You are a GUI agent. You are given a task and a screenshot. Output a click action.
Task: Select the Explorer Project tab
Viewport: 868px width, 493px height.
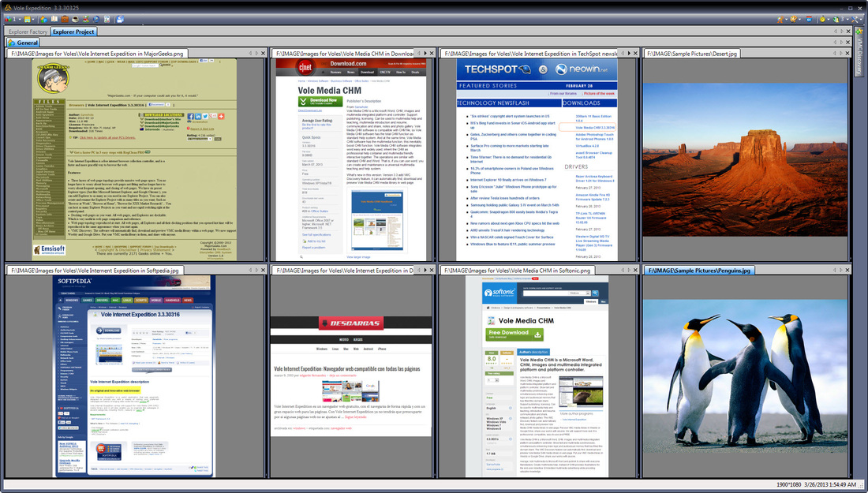pyautogui.click(x=73, y=32)
